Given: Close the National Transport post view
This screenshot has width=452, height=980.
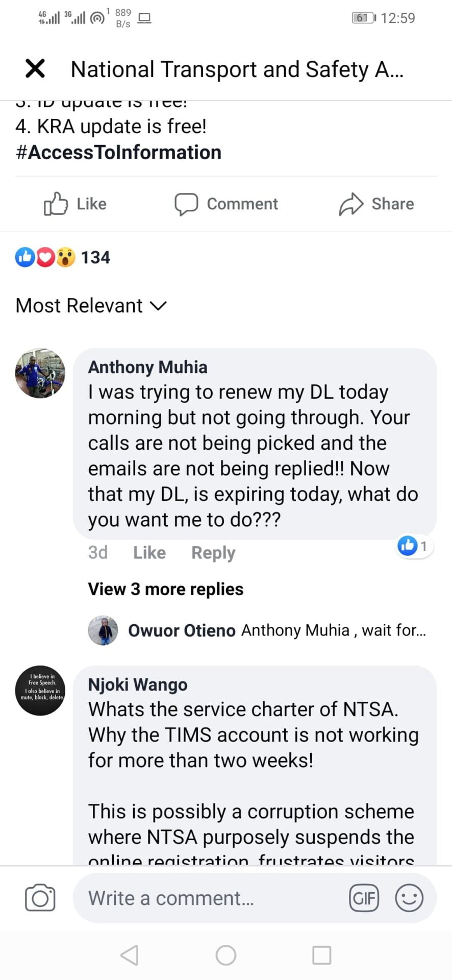Looking at the screenshot, I should (x=35, y=68).
